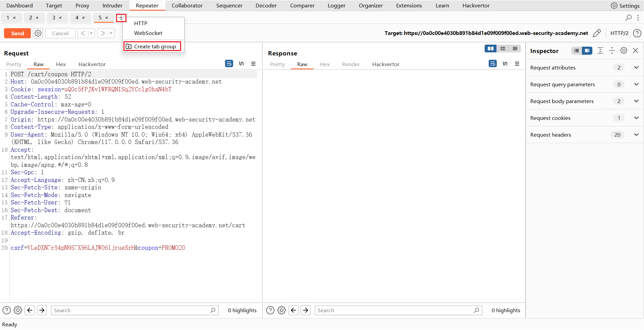This screenshot has width=644, height=330.
Task: Toggle non-printable characters in Response panel
Action: click(505, 63)
